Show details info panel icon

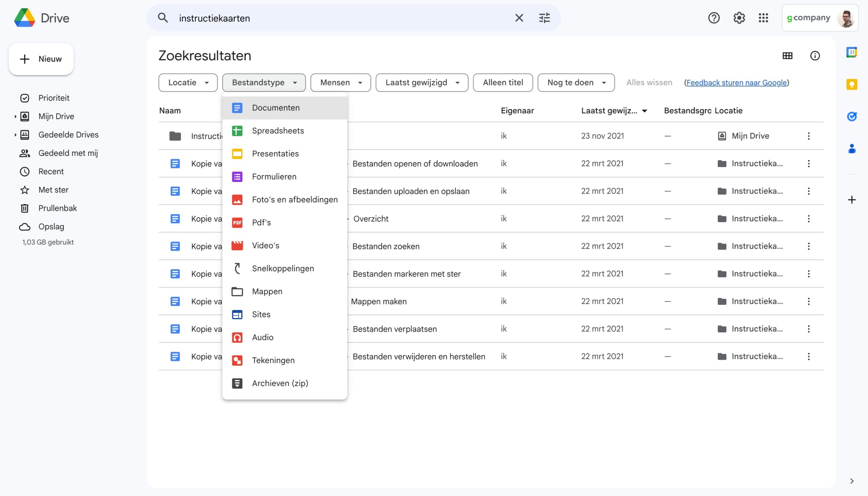(815, 56)
